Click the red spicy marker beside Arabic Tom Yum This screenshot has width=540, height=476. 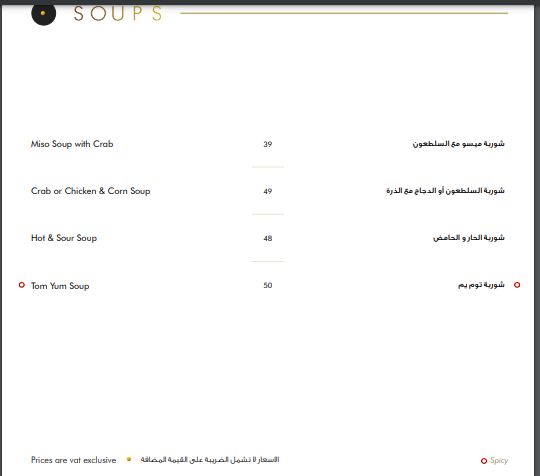click(517, 285)
